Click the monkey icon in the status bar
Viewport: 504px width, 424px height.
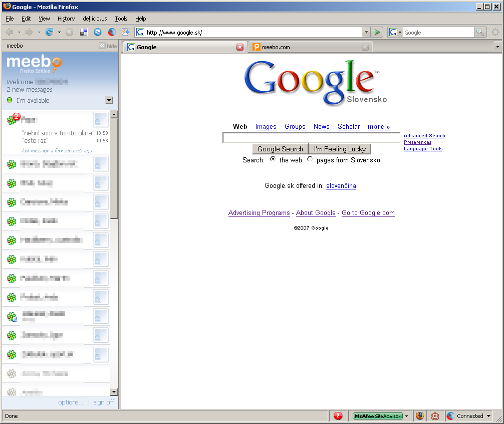(x=435, y=416)
